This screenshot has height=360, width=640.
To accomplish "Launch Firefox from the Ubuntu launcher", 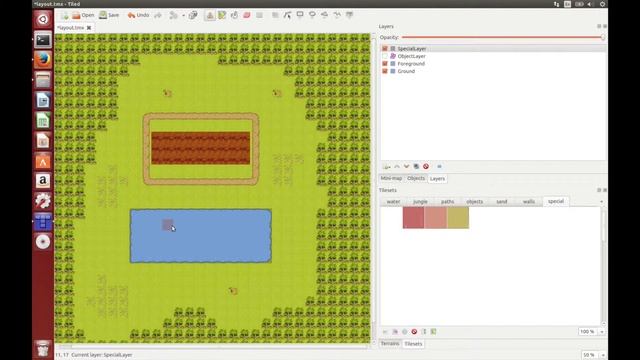I will [43, 60].
